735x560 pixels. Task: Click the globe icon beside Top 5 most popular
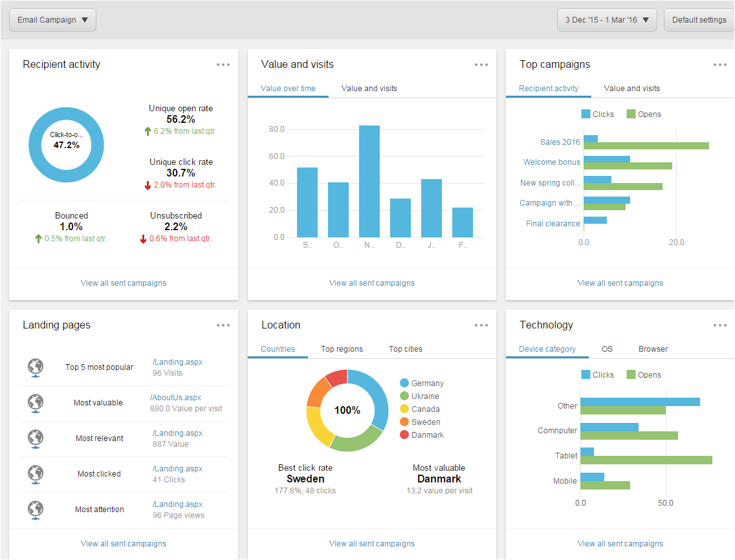(36, 367)
